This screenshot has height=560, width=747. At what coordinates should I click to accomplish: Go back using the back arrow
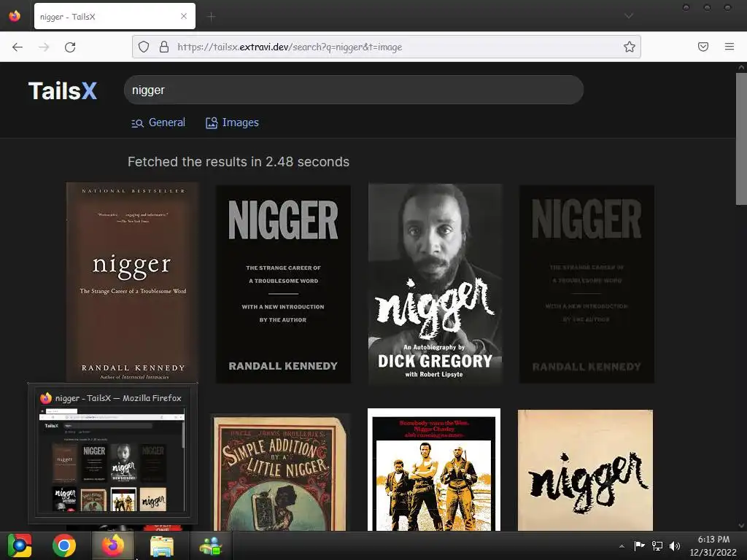point(18,47)
